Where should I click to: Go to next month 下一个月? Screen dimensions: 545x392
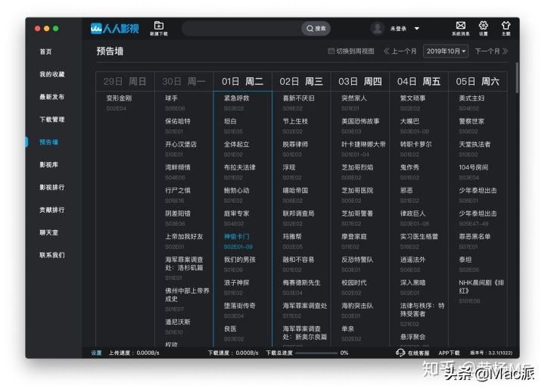pos(491,51)
